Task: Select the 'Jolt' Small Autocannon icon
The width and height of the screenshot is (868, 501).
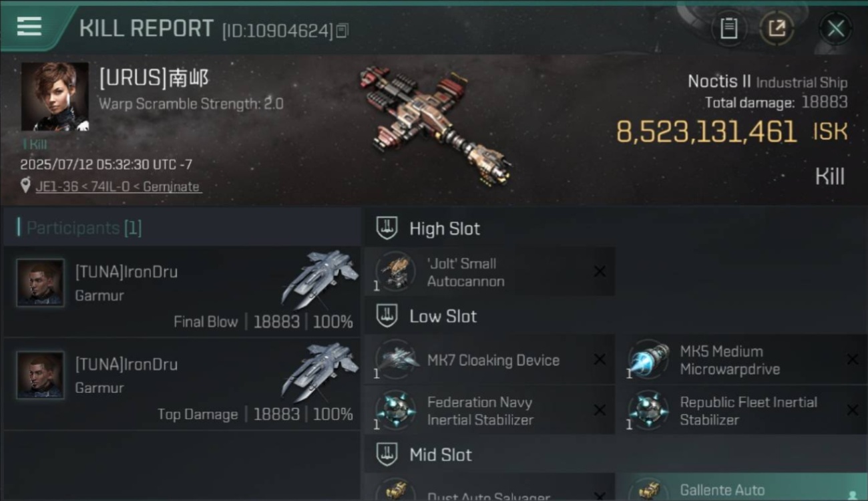Action: point(395,272)
